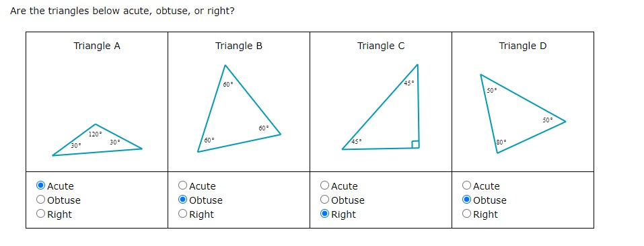Select Right for Triangle A
This screenshot has height=246, width=644.
(x=40, y=214)
